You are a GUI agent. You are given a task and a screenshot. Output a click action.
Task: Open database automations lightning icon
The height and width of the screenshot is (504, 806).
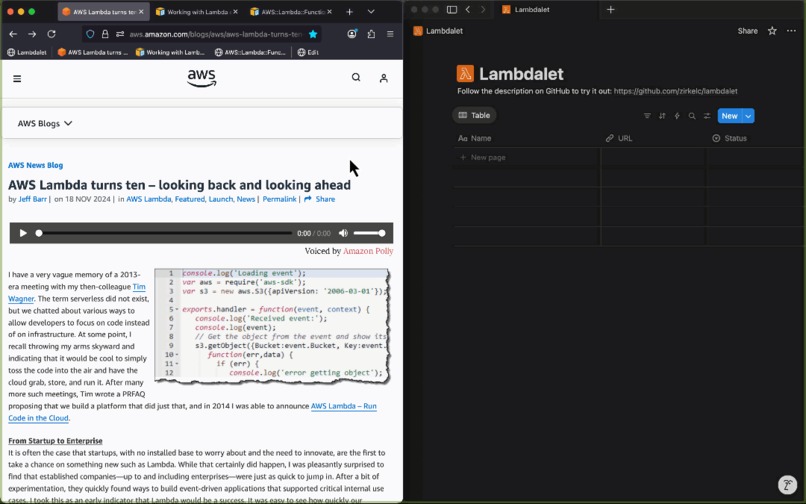pos(677,116)
